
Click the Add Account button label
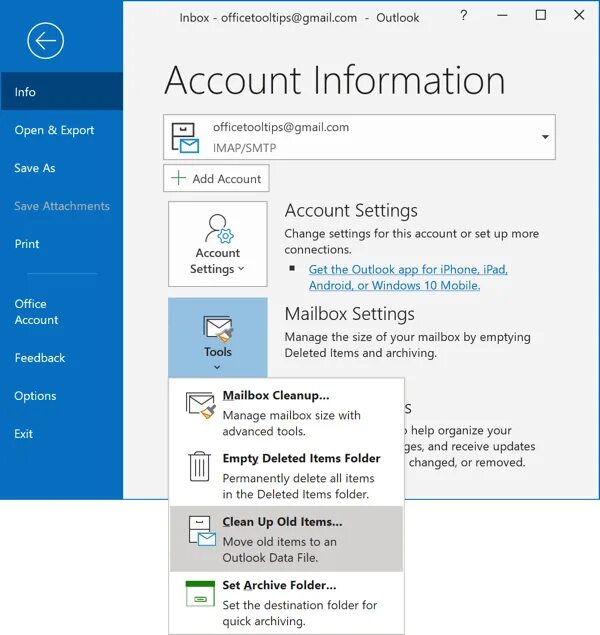227,179
